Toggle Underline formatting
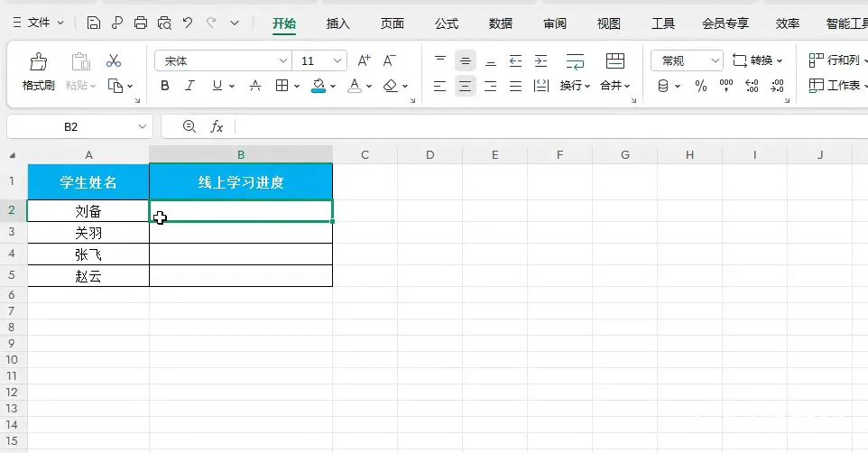The width and height of the screenshot is (868, 453). (217, 86)
